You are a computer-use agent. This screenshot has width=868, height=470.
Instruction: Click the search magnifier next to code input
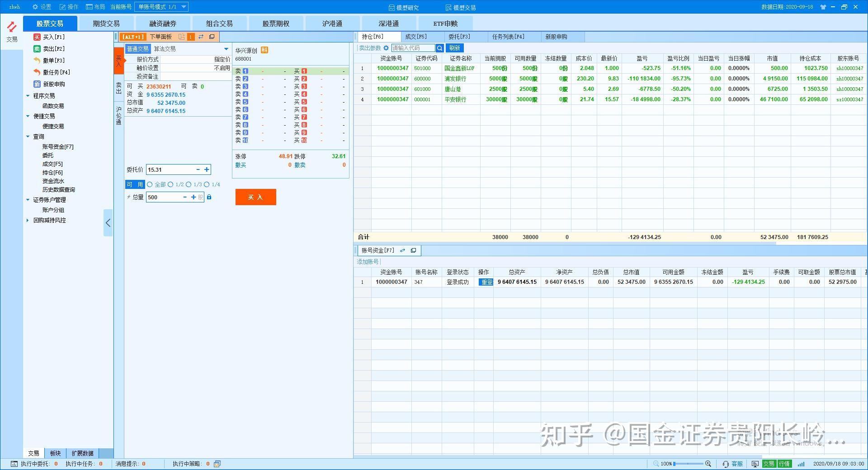tap(439, 47)
